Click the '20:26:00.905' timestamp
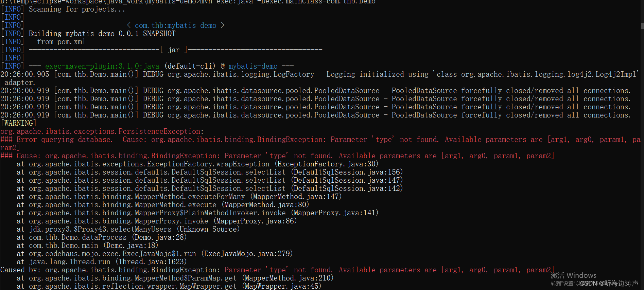644x290 pixels. 25,74
